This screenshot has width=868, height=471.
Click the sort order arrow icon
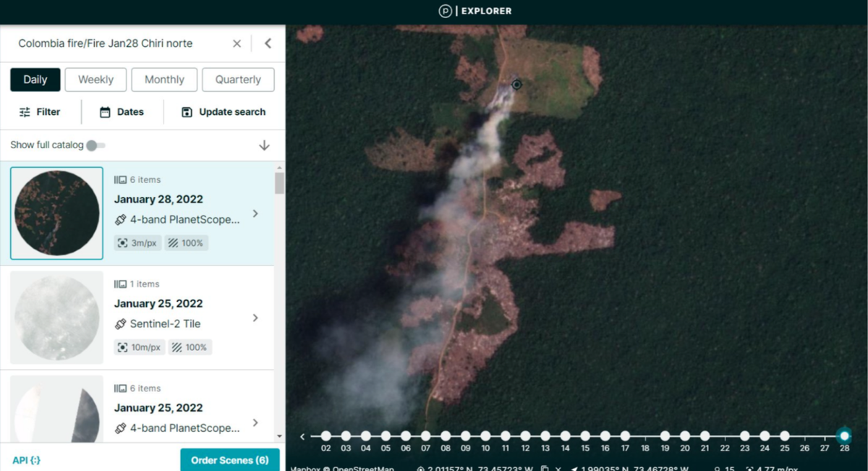264,145
